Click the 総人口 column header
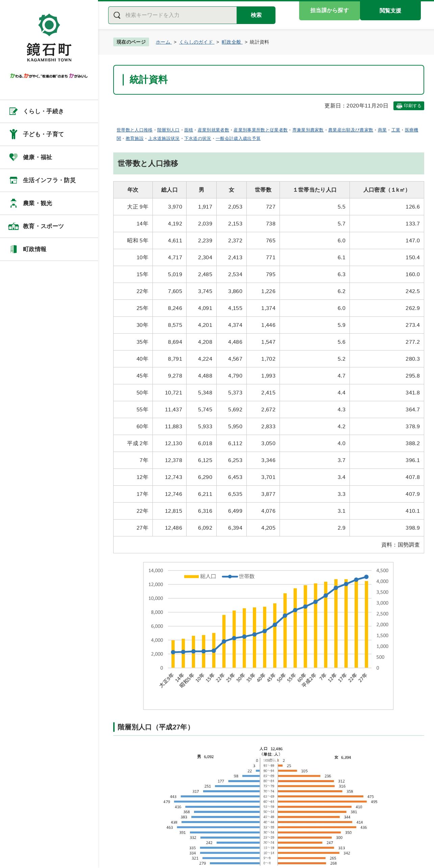 coord(169,190)
